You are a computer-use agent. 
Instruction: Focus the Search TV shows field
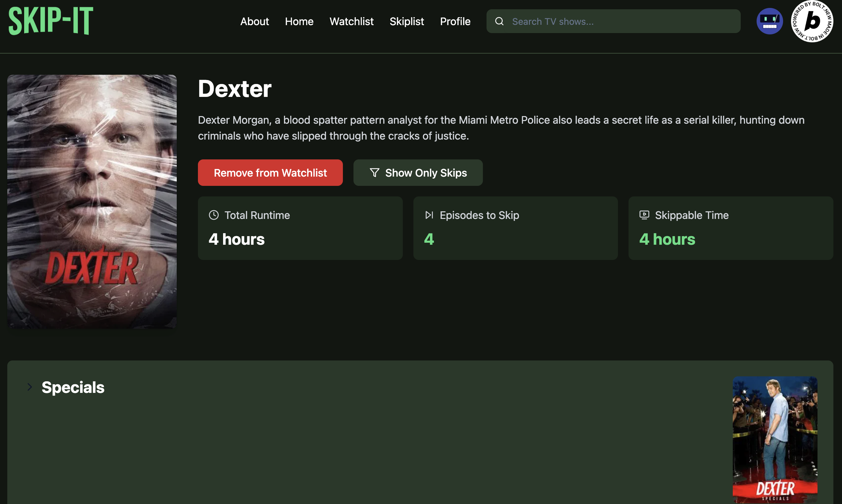(x=613, y=21)
